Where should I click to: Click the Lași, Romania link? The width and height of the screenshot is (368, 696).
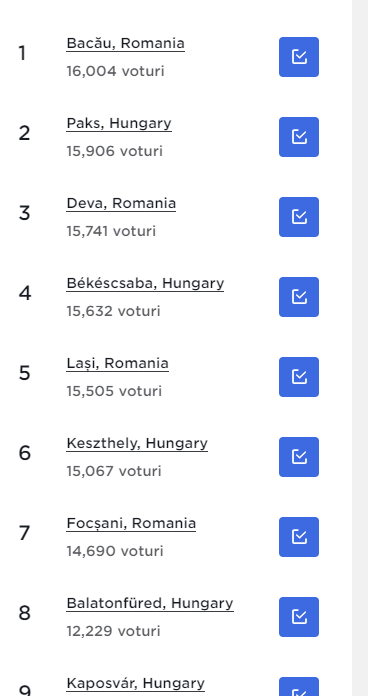[118, 363]
